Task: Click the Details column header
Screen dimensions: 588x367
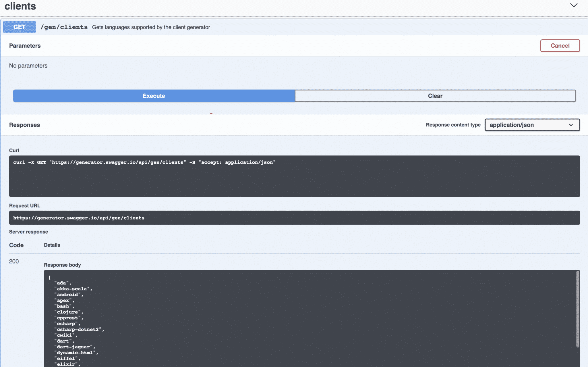Action: pos(52,245)
